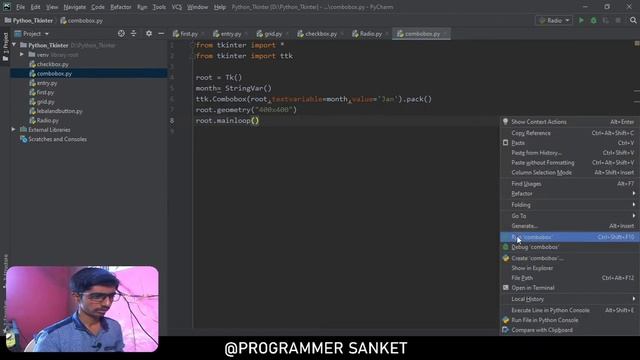This screenshot has width=640, height=360.
Task: Click the Python_Tkinter breadcrumb
Action: tap(29, 20)
